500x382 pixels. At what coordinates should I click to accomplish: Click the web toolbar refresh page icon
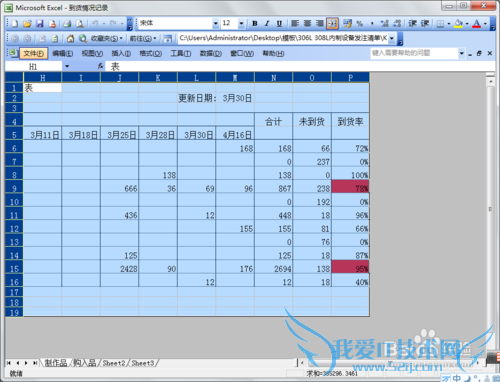coord(55,38)
